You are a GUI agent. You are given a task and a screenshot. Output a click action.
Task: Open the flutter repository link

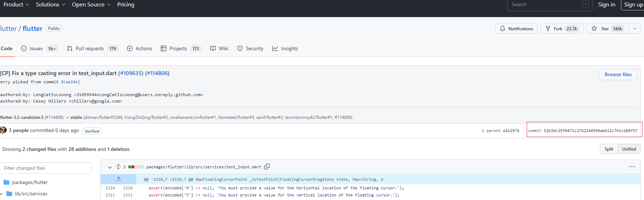click(32, 28)
